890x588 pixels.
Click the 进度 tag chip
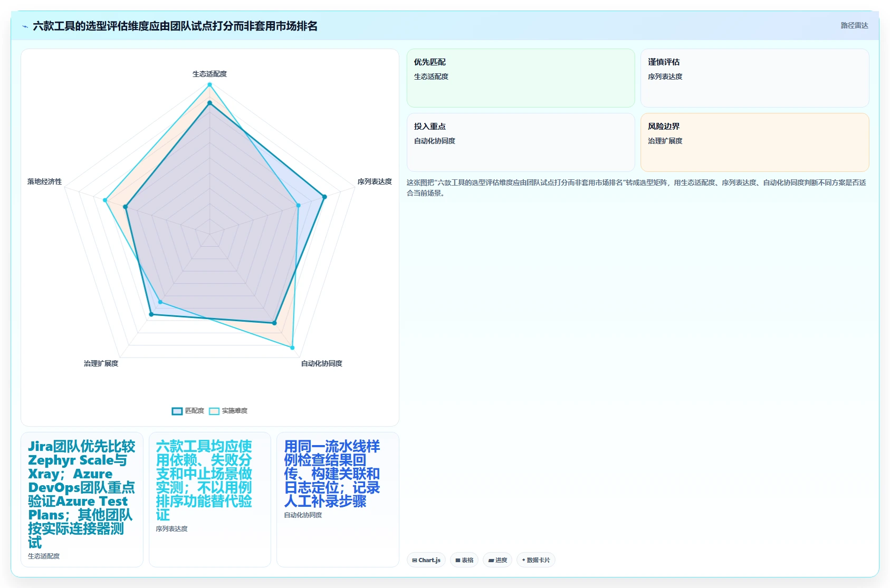pyautogui.click(x=497, y=560)
